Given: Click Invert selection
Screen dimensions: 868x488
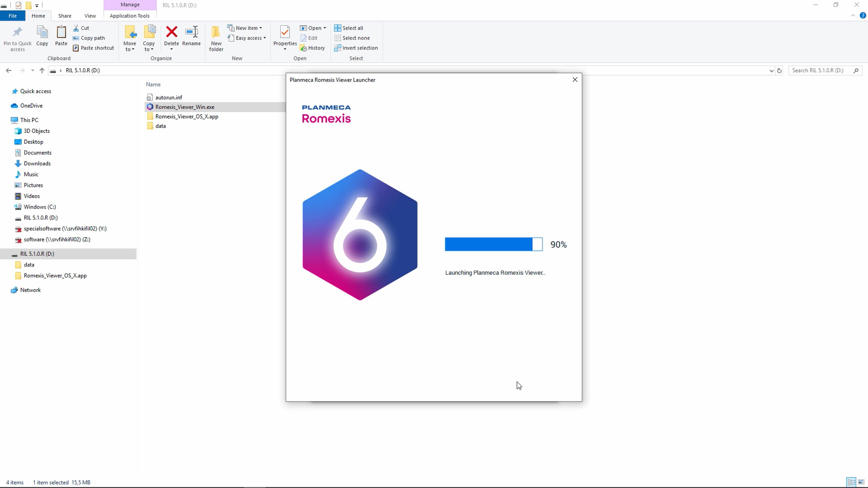Looking at the screenshot, I should coord(356,48).
